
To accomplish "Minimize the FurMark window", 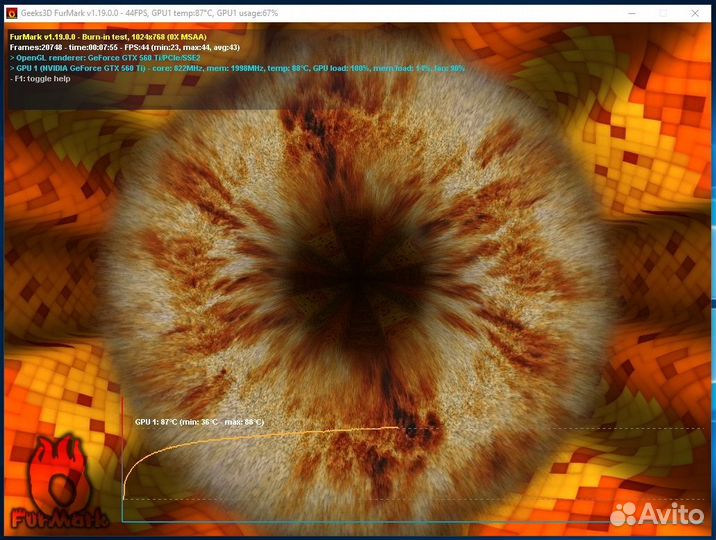I will click(x=632, y=13).
